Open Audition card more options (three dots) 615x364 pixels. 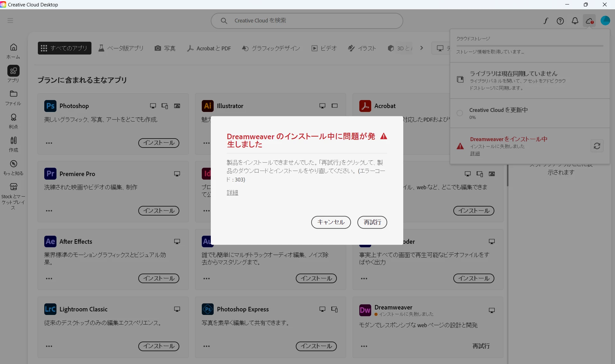[x=207, y=278]
